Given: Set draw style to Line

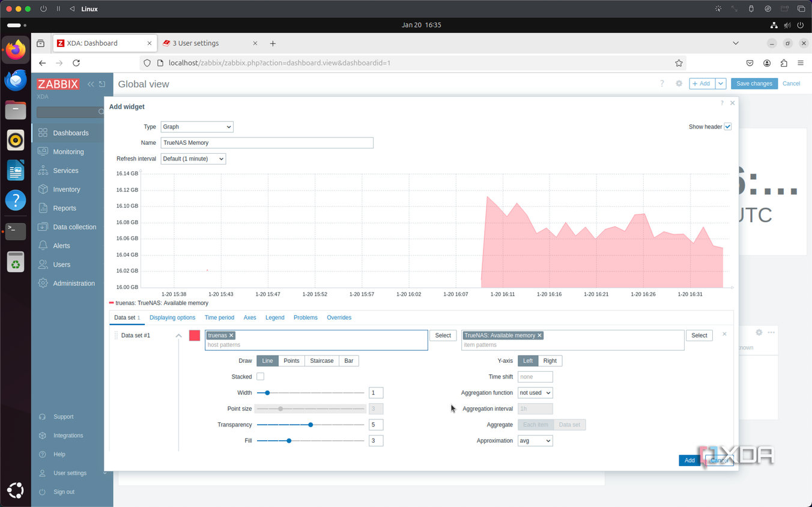Looking at the screenshot, I should [x=267, y=361].
